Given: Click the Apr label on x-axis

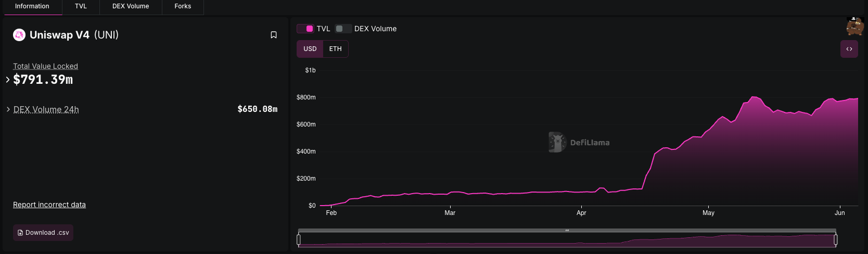Looking at the screenshot, I should click(x=581, y=213).
